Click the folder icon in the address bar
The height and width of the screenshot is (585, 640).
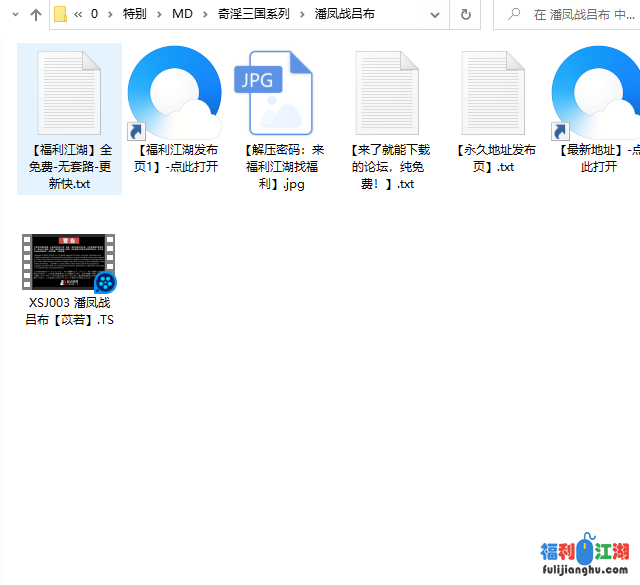point(60,15)
